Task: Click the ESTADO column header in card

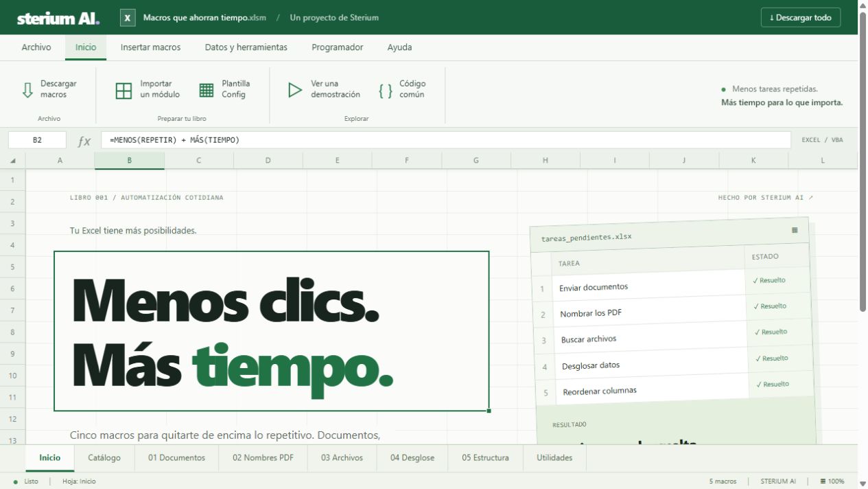Action: [765, 257]
